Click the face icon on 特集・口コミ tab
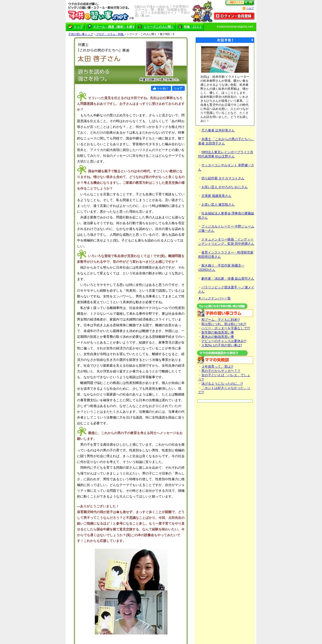The image size is (322, 644). [180, 26]
